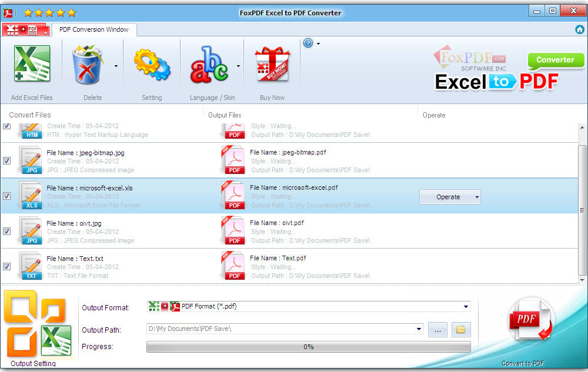This screenshot has width=588, height=372.
Task: Click the Excel-to-PDF application menu button
Action: 26,29
